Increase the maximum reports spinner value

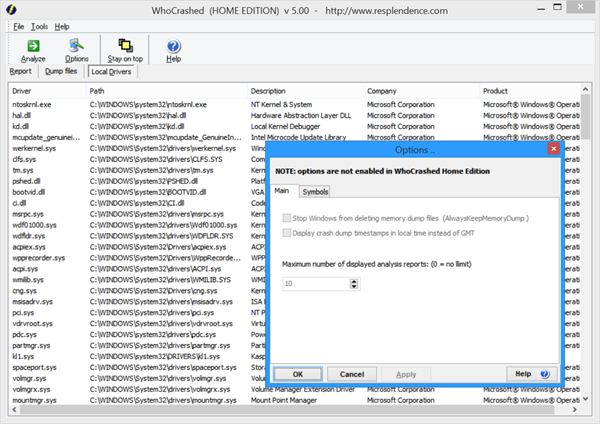(354, 281)
